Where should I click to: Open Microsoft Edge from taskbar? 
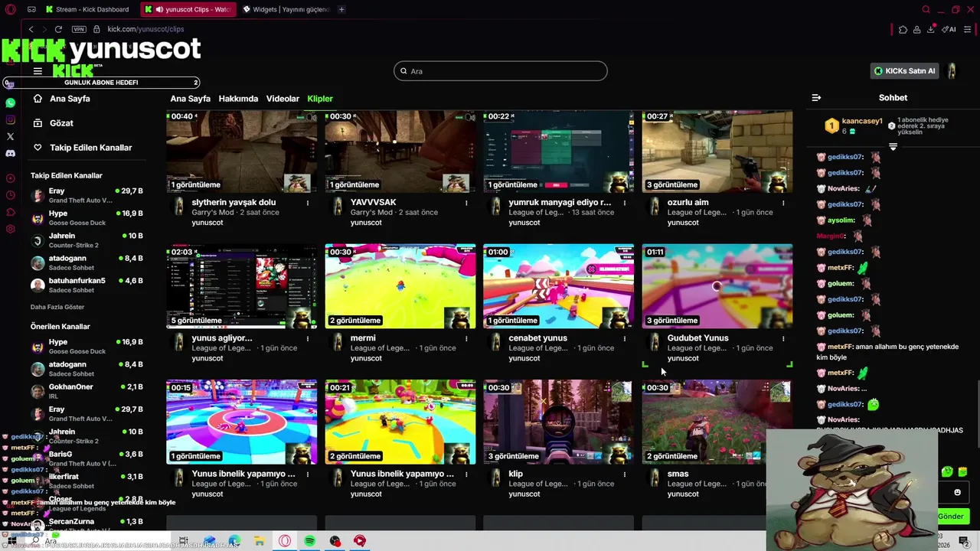tap(234, 541)
